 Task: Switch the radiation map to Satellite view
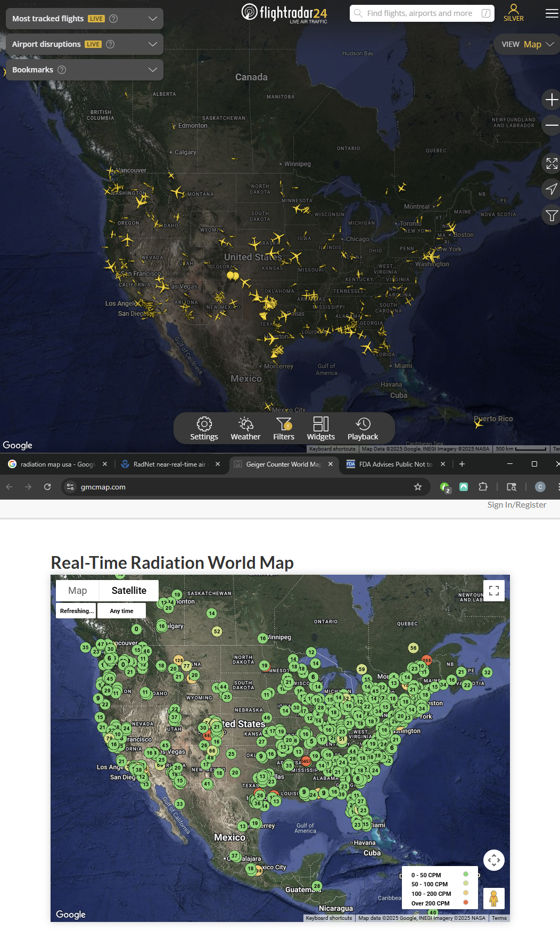coord(129,590)
